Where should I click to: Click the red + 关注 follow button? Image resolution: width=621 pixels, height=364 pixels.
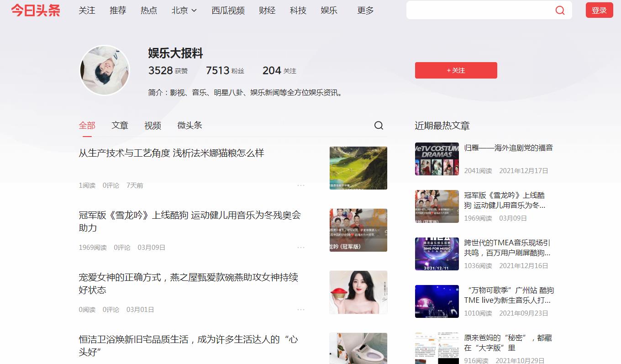point(456,70)
